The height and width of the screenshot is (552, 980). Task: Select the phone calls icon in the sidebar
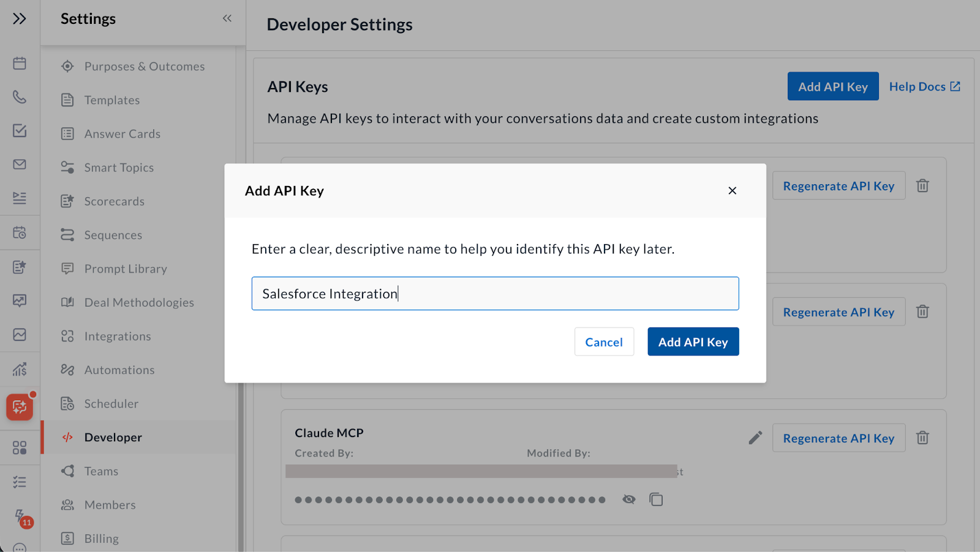click(20, 97)
